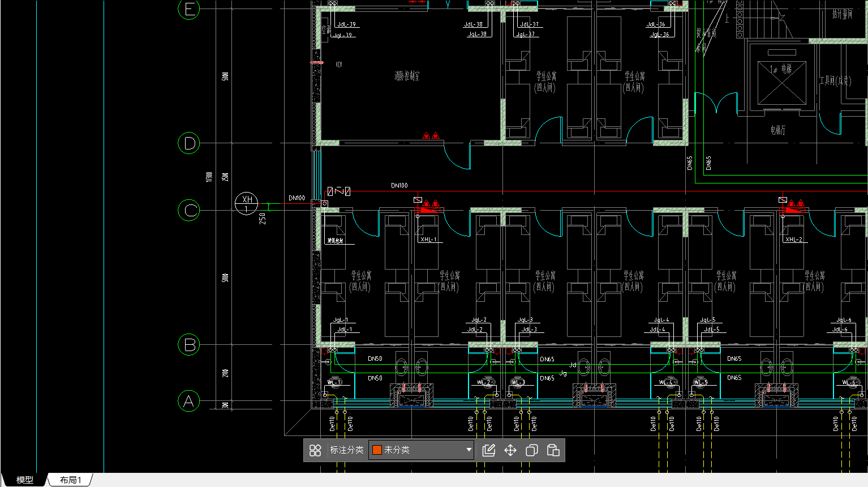This screenshot has height=487, width=868.
Task: Click the XHL-2 riser label
Action: click(793, 240)
